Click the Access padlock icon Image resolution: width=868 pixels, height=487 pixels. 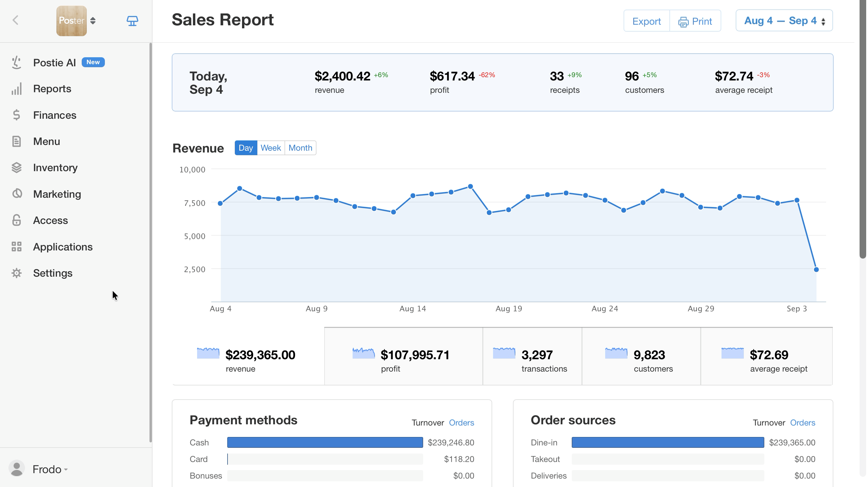click(17, 220)
